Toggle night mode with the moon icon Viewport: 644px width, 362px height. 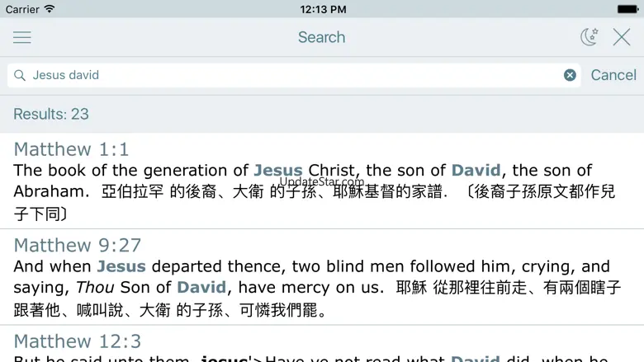[x=589, y=37]
